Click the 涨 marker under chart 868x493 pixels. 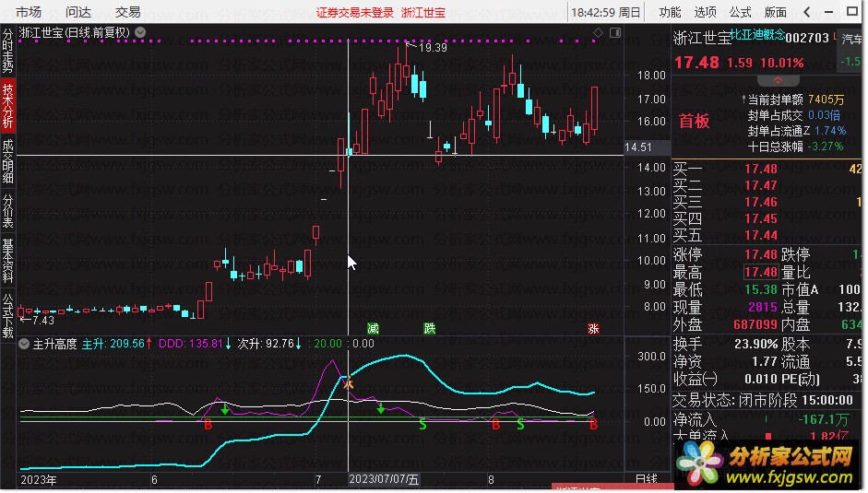(x=593, y=329)
